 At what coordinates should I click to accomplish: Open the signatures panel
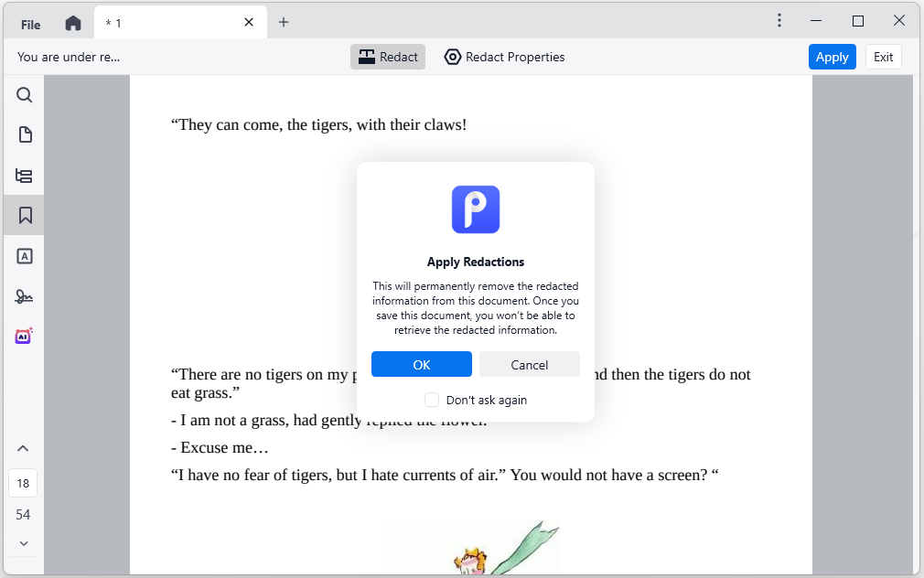(24, 296)
